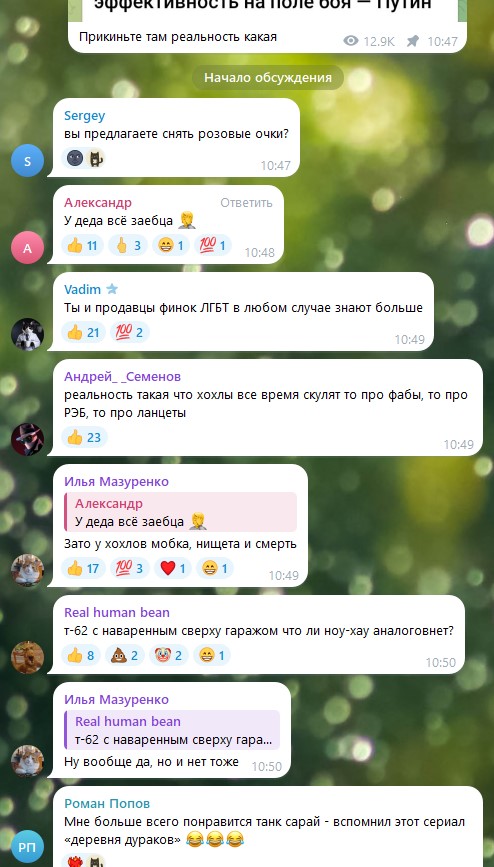The width and height of the screenshot is (494, 867).
Task: Click thumbs-up 23 reaction on Андрей_Семенов's message
Action: [84, 437]
